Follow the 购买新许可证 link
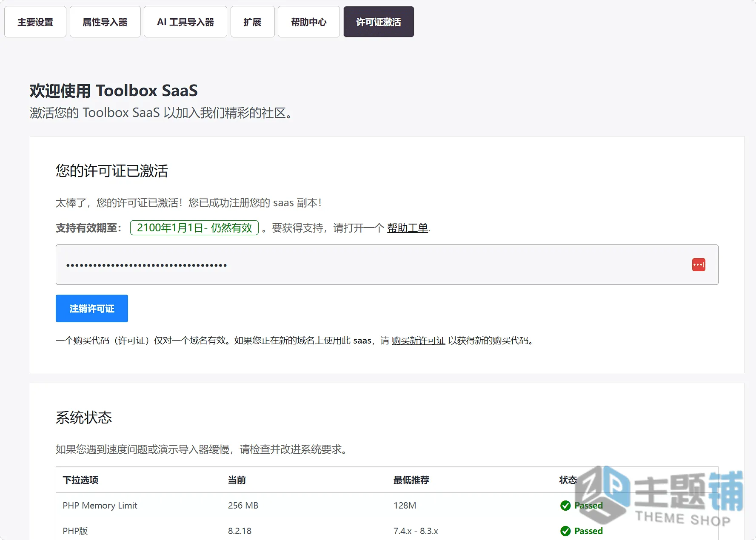The height and width of the screenshot is (540, 756). 419,341
